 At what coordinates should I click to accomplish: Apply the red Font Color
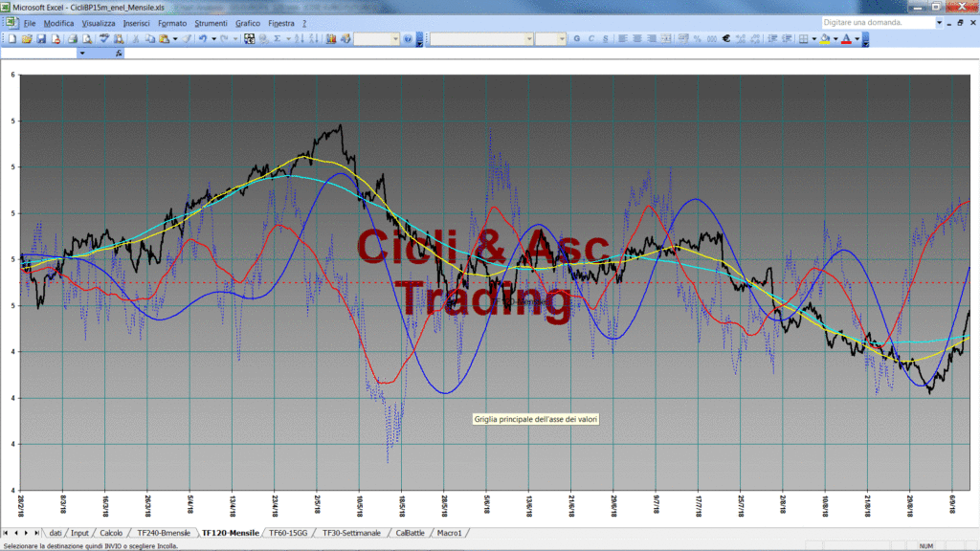[x=846, y=38]
